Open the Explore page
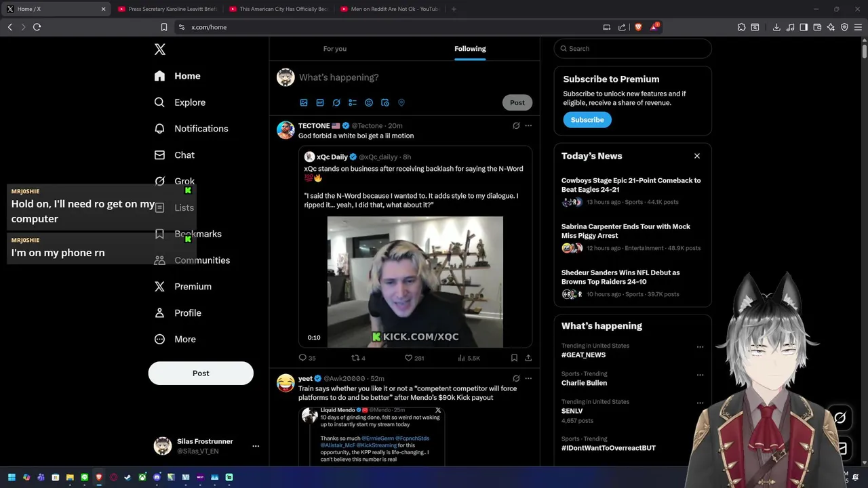The image size is (868, 488). (180, 102)
